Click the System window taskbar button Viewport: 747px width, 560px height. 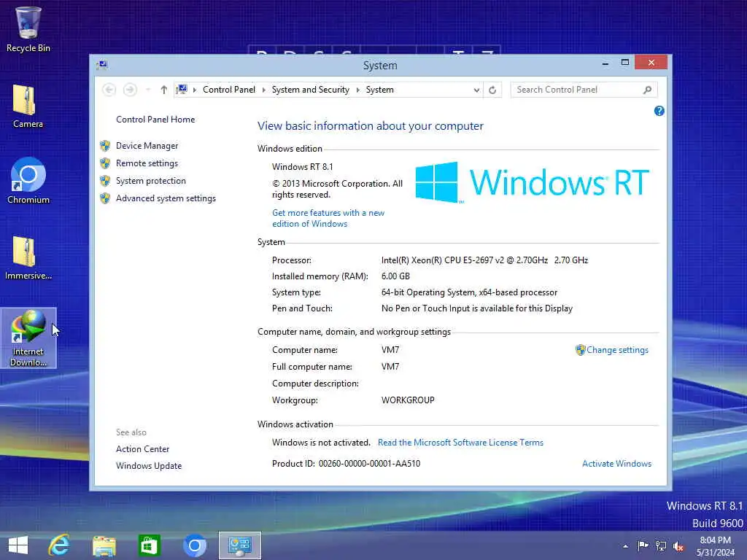239,545
